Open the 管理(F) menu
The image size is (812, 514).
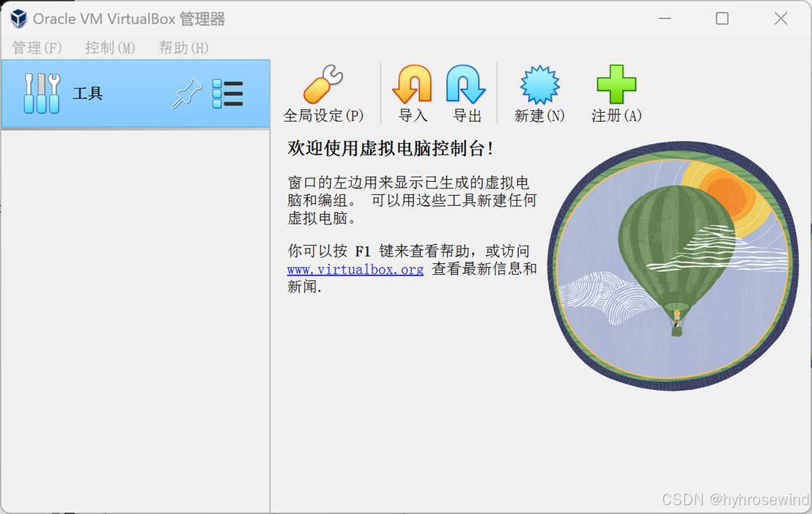[x=37, y=48]
